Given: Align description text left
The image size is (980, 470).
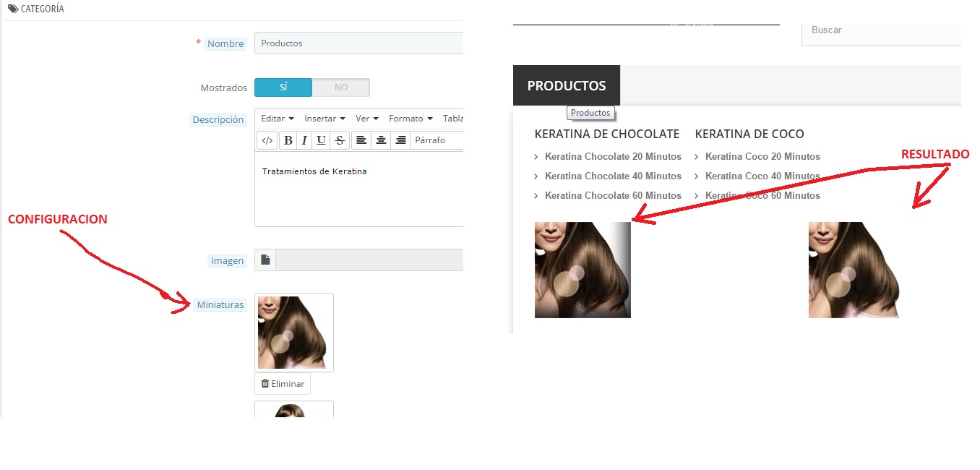Looking at the screenshot, I should pos(361,140).
